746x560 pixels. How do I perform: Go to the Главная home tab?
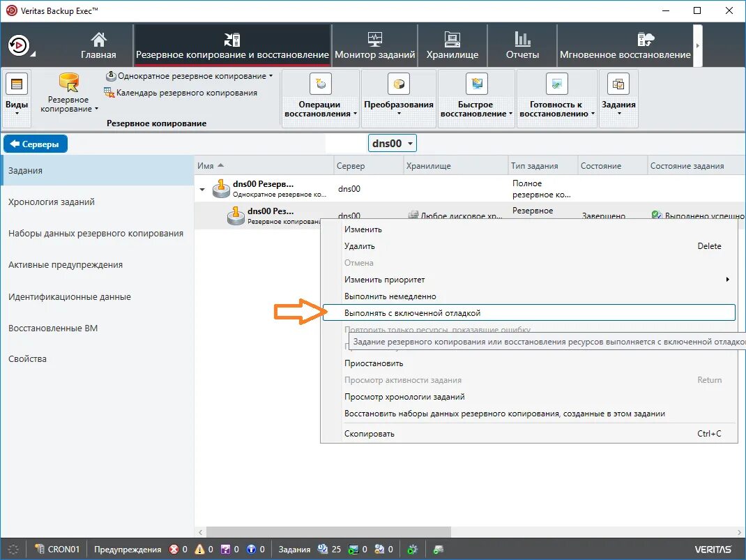tap(98, 45)
